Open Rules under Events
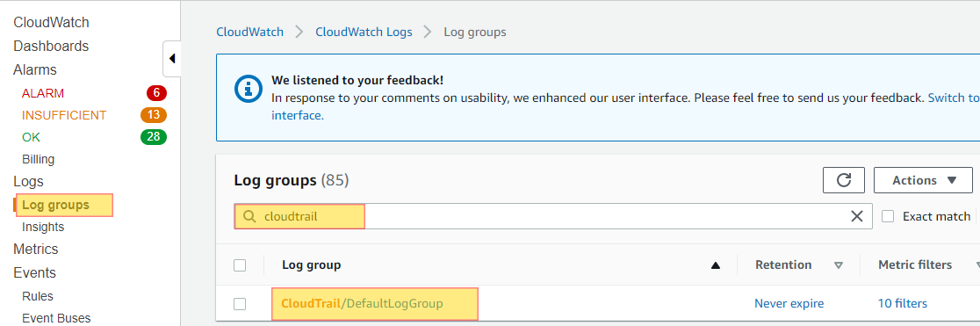 tap(38, 296)
